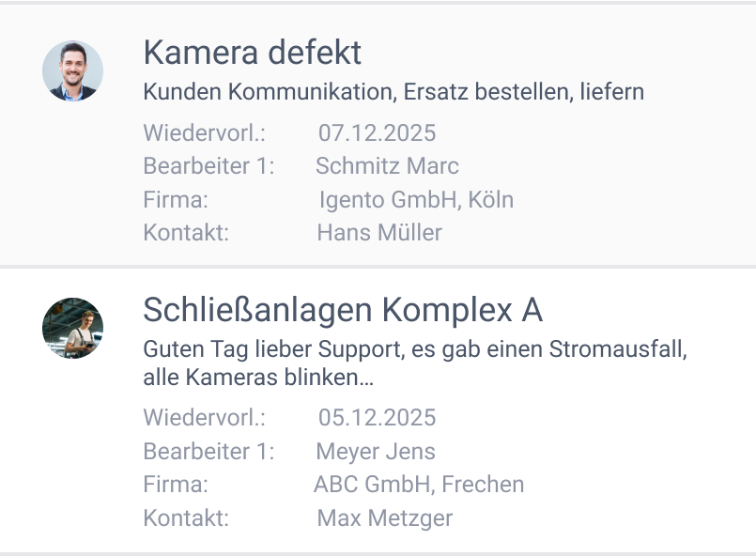Select contact Hans Müller
Viewport: 756px width, 556px height.
(x=378, y=232)
